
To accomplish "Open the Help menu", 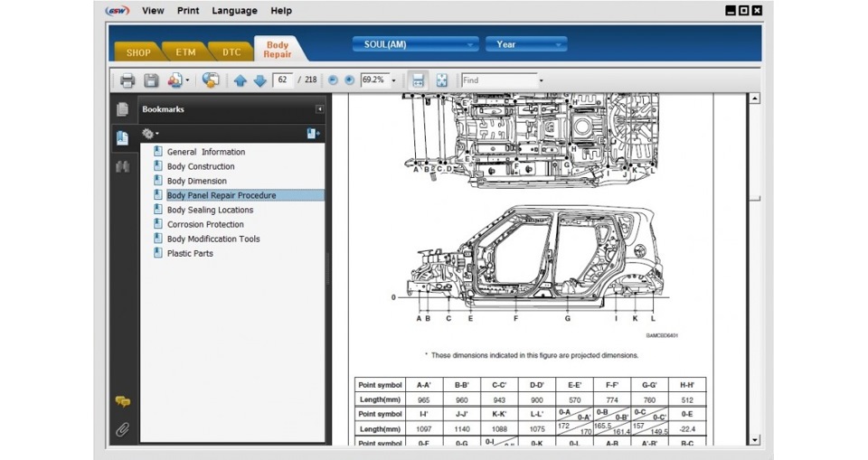I will click(281, 11).
